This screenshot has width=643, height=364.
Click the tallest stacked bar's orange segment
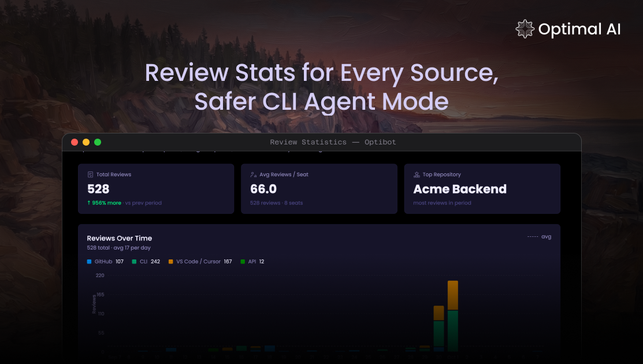453,295
